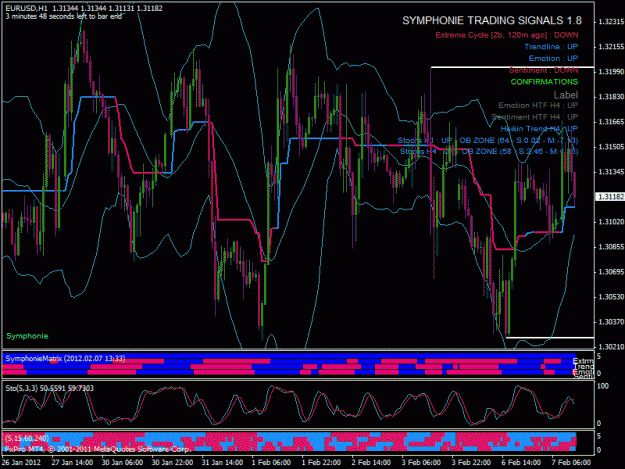Click the current price marker 1.31182

coord(609,196)
